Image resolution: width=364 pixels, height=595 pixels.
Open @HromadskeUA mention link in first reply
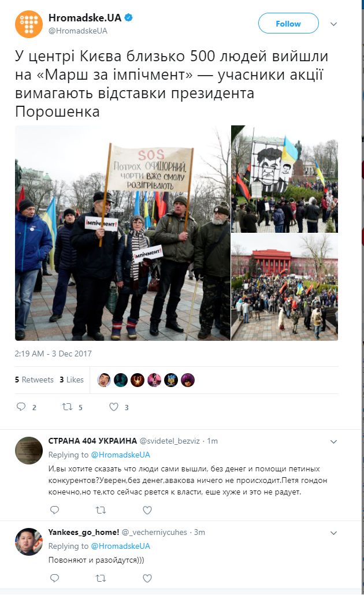(x=121, y=455)
